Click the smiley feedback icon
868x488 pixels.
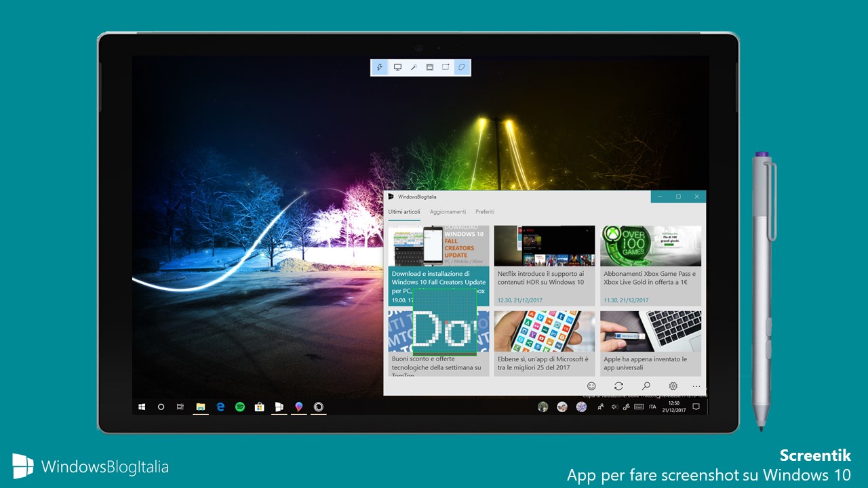coord(591,386)
